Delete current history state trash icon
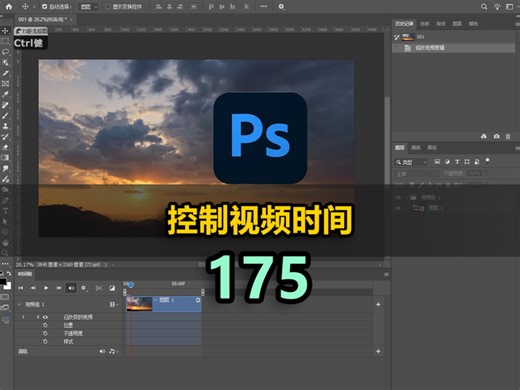The width and height of the screenshot is (520, 390). point(508,136)
